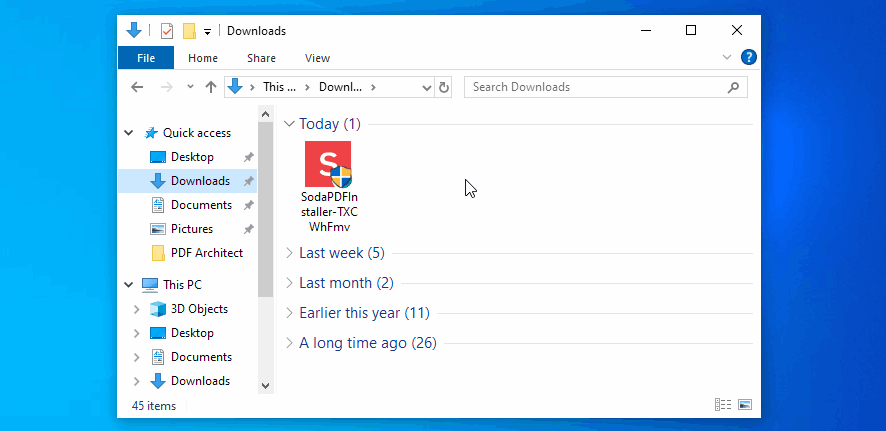Select pinned Downloads under Quick access
The height and width of the screenshot is (431, 886).
(x=200, y=181)
